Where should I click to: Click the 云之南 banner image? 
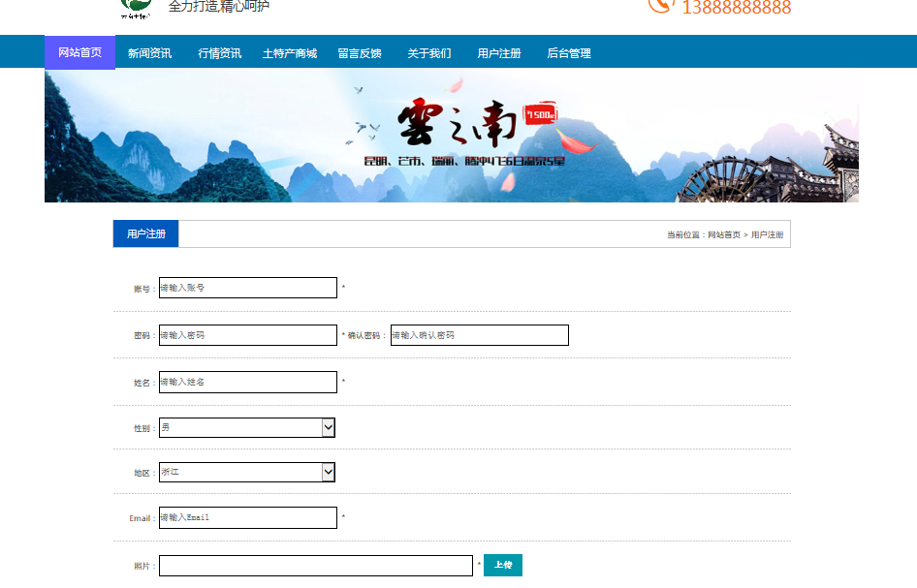(x=451, y=135)
